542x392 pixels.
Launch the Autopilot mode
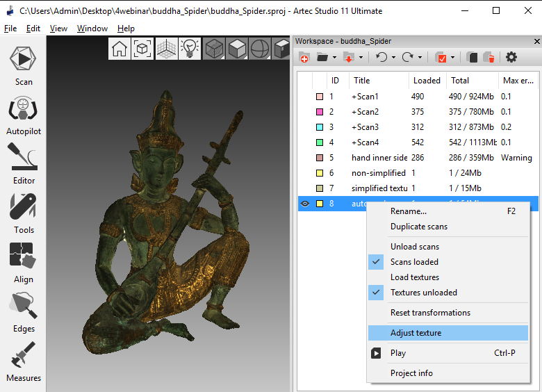pyautogui.click(x=23, y=116)
